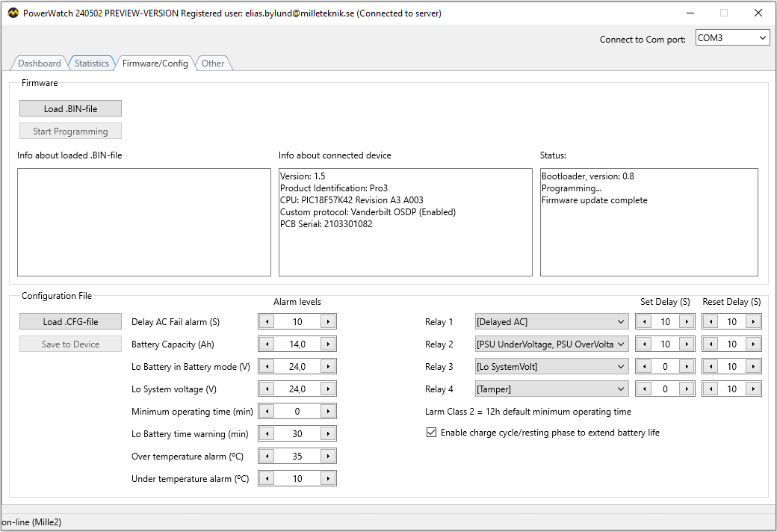
Task: Click the Info about loaded .BIN-file text area
Action: click(144, 222)
